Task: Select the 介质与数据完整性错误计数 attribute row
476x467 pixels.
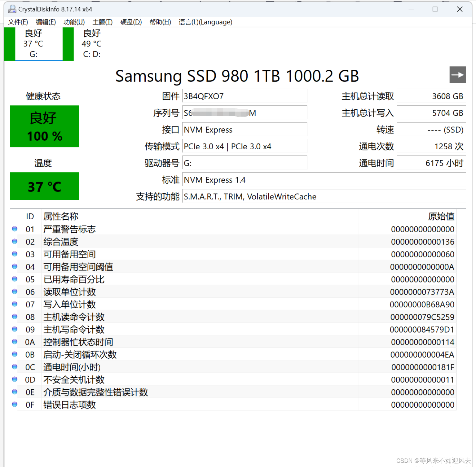Action: click(x=233, y=392)
